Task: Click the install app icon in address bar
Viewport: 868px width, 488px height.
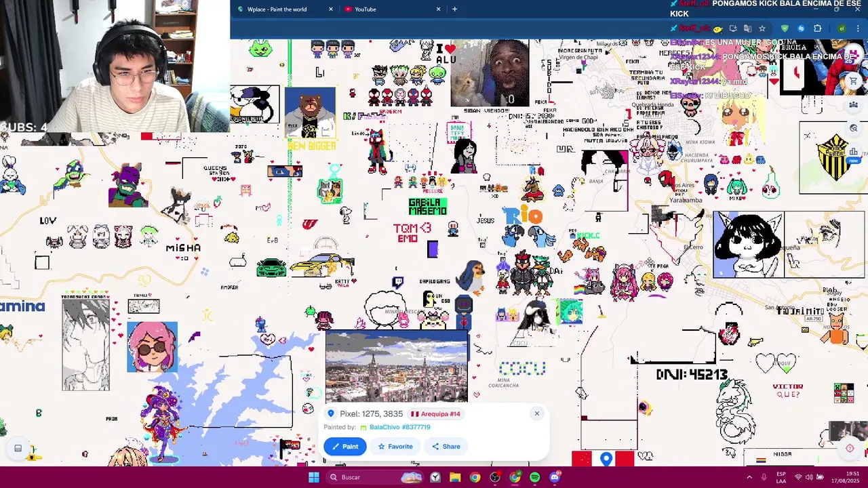Action: [733, 28]
